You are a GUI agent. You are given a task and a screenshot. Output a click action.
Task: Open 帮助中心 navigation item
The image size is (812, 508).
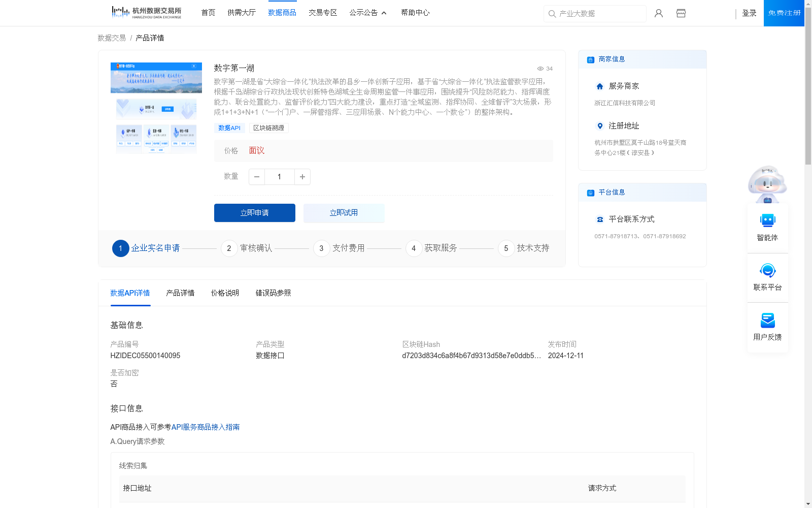415,13
